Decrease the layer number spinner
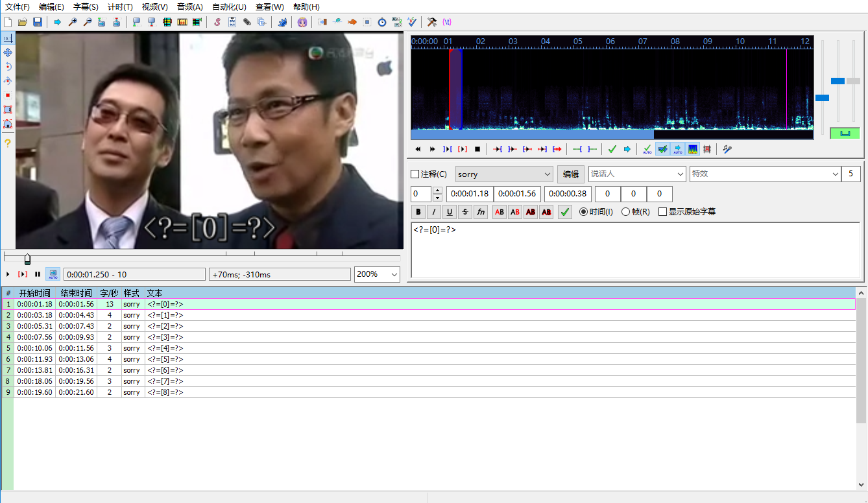The image size is (868, 503). click(437, 198)
